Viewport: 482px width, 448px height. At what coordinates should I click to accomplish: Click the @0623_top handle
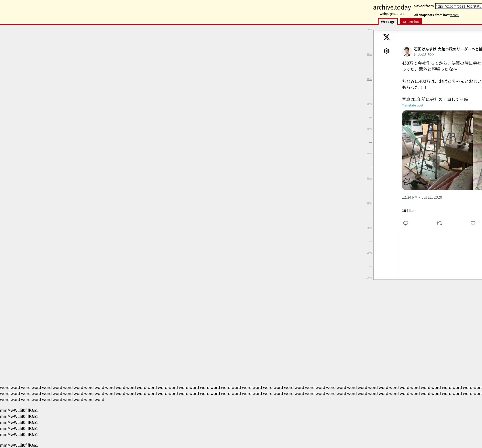point(424,54)
